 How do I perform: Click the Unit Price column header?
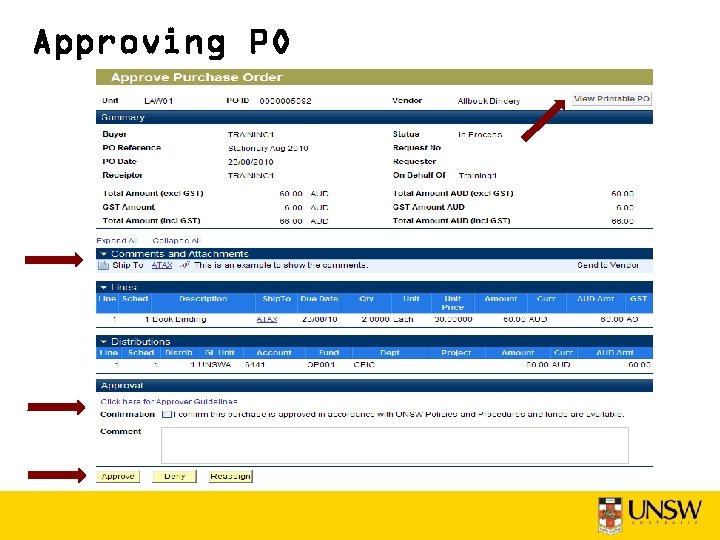pyautogui.click(x=453, y=303)
